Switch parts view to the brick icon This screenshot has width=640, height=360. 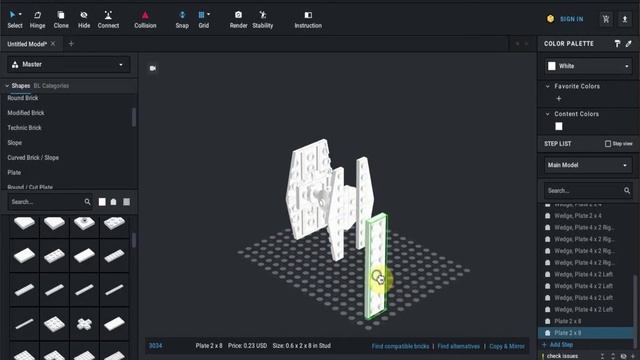[x=113, y=202]
